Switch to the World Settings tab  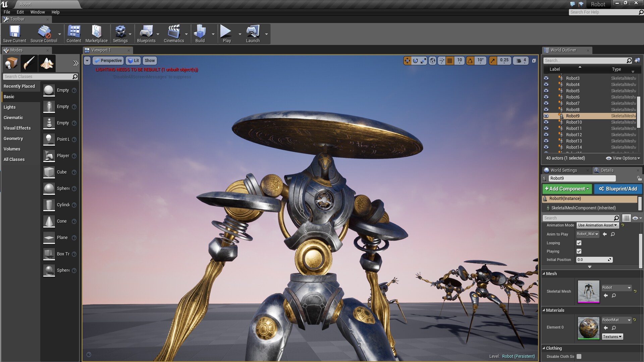coord(564,170)
